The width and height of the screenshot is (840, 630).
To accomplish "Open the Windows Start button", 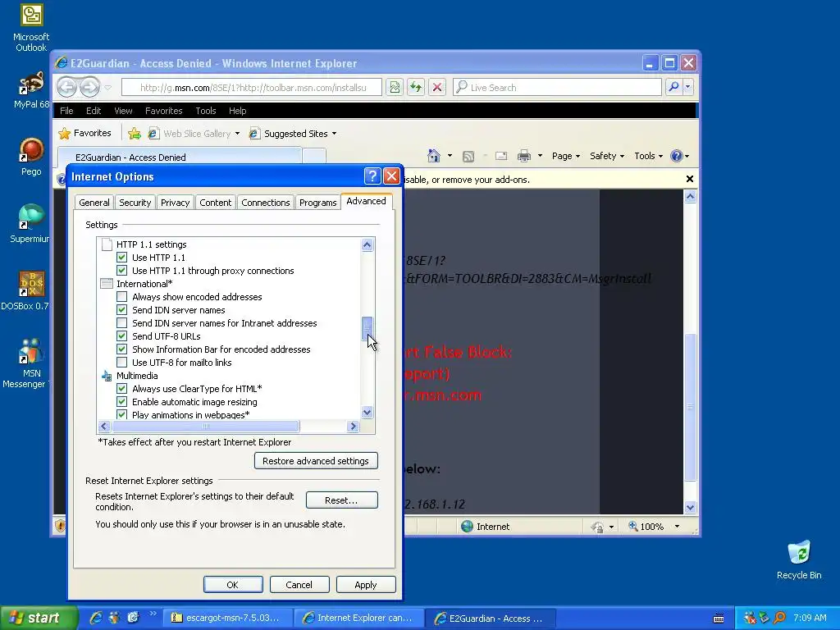I will click(39, 618).
